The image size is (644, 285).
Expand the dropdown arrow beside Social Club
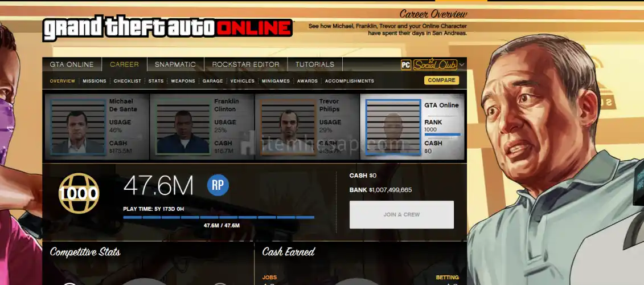click(x=462, y=64)
